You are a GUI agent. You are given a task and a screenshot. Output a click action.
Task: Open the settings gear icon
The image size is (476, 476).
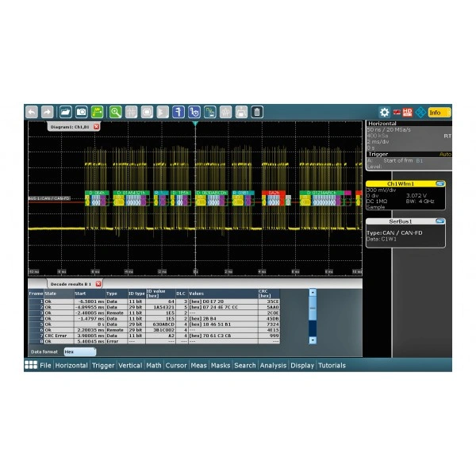tap(384, 113)
